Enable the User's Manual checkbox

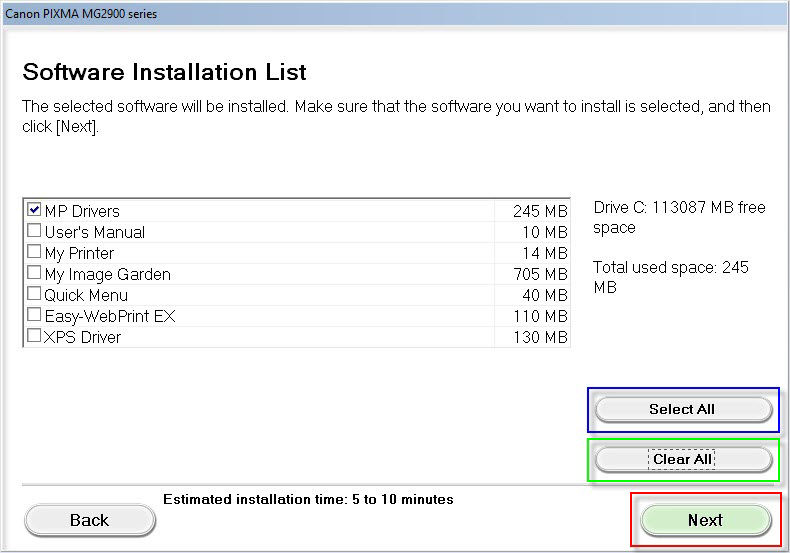pyautogui.click(x=34, y=231)
